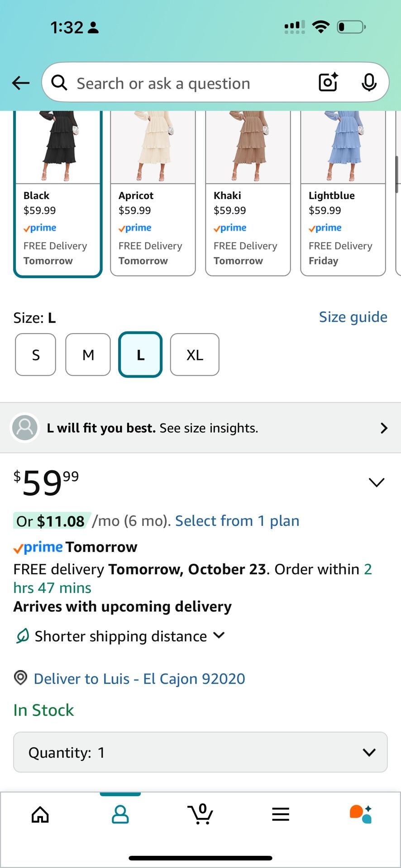Select size S option
Screen dimensions: 401x868
[36, 355]
